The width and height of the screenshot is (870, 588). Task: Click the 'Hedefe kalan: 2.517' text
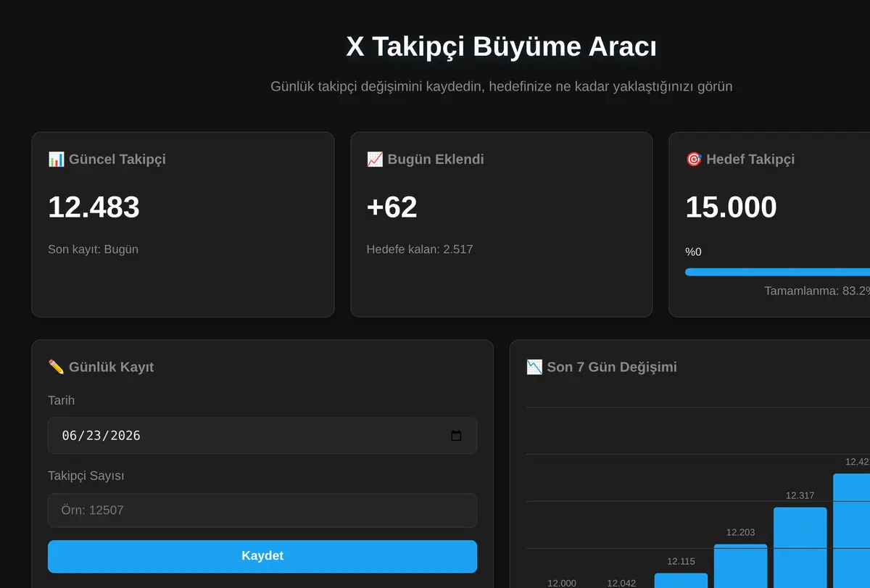click(x=420, y=249)
